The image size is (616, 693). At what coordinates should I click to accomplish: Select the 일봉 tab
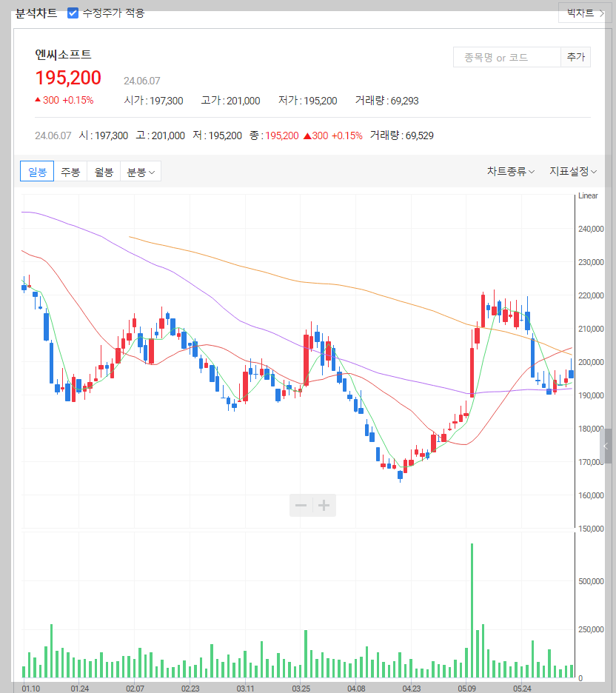point(37,172)
